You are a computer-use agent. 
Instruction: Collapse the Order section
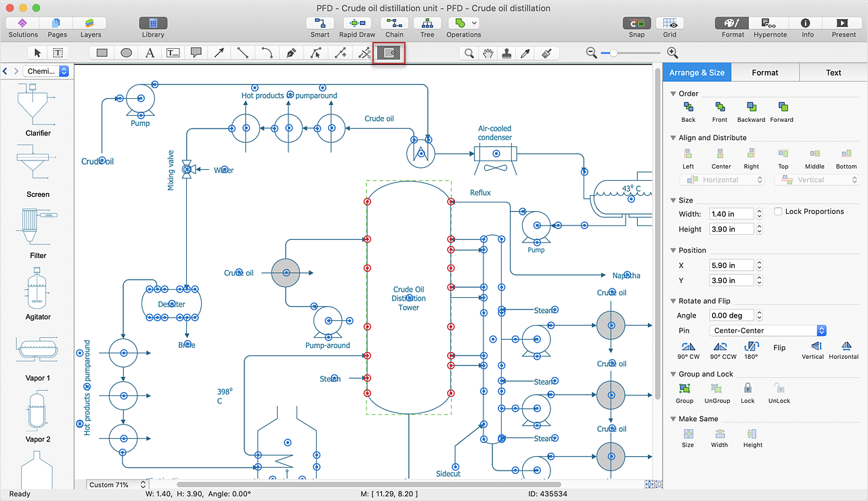(673, 93)
